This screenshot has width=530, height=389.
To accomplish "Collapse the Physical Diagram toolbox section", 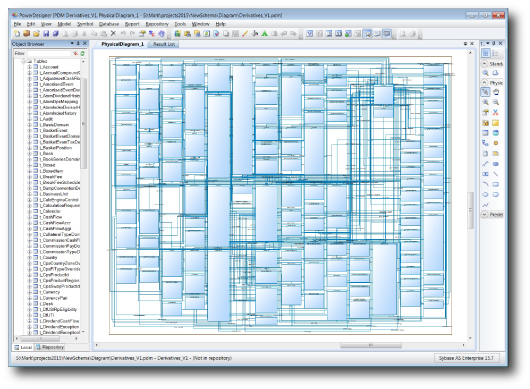I will (x=484, y=83).
